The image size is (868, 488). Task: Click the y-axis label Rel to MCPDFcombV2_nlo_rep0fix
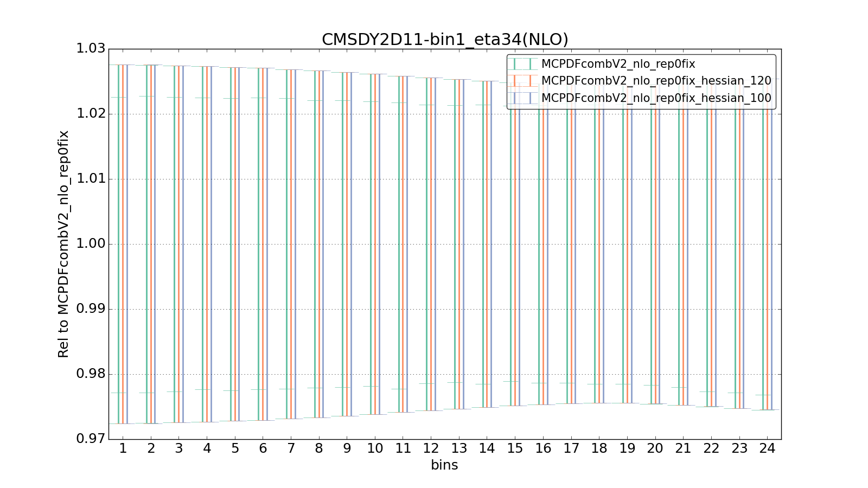click(63, 244)
